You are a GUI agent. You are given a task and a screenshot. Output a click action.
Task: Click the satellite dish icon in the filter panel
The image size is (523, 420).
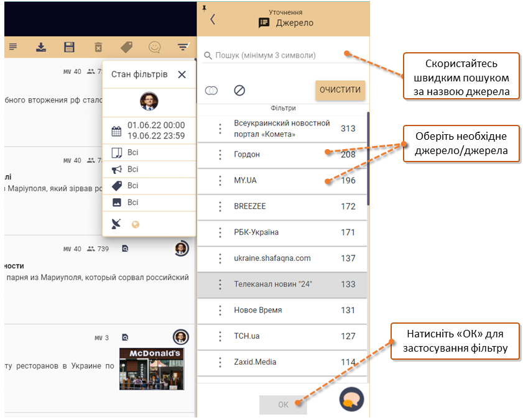click(116, 224)
